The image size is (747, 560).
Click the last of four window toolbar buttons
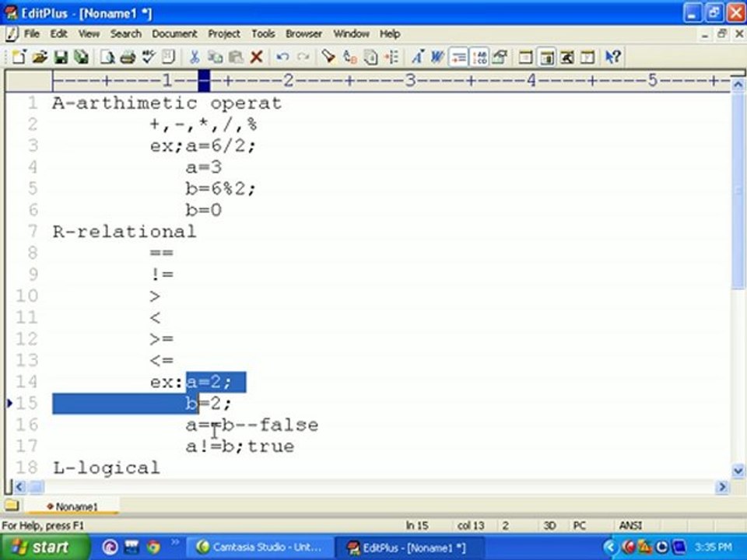[x=587, y=57]
